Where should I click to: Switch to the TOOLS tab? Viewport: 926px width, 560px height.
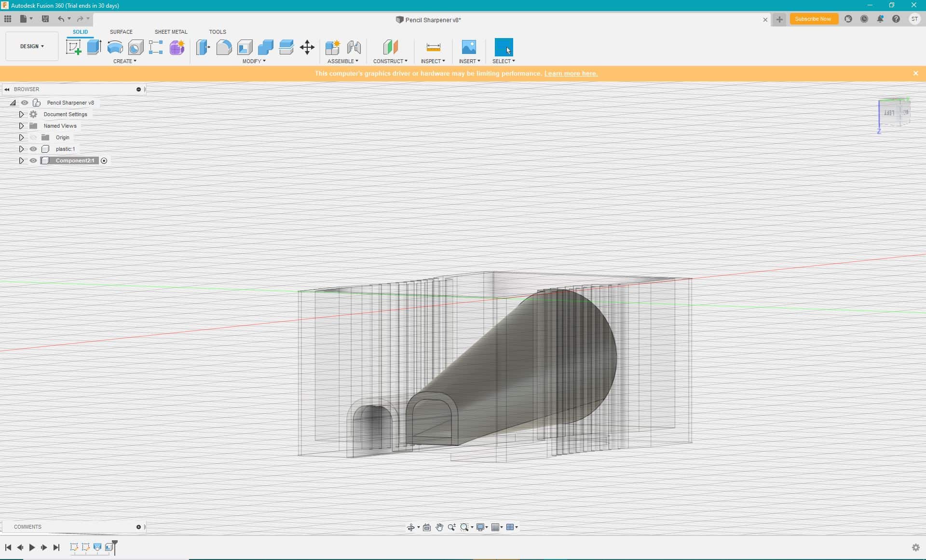click(x=218, y=32)
